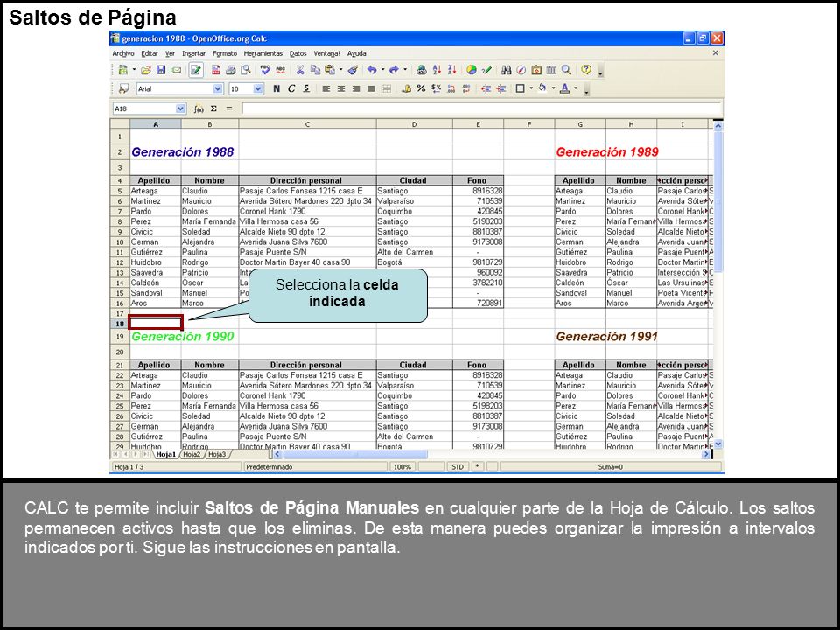Insert a Hyperlink with the globe icon

(422, 70)
